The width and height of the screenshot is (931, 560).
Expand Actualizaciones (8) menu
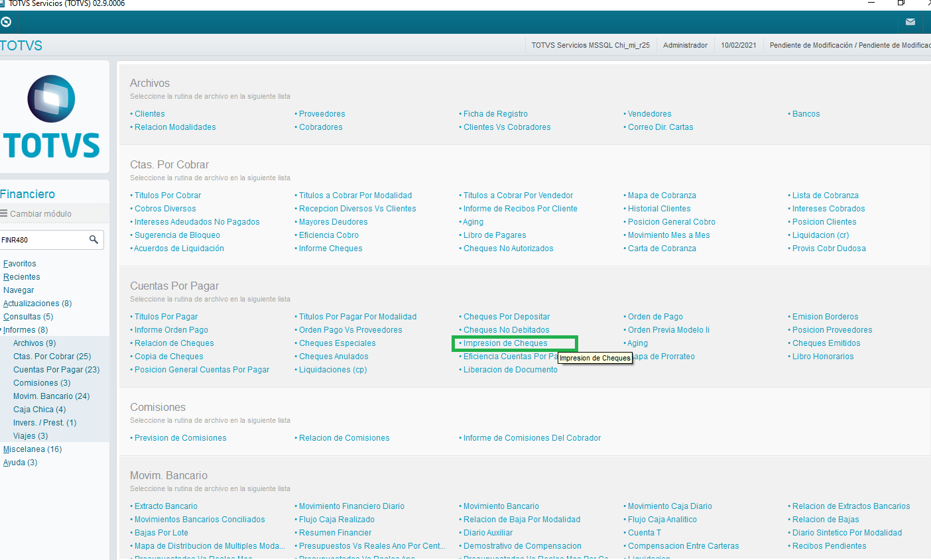(x=38, y=304)
